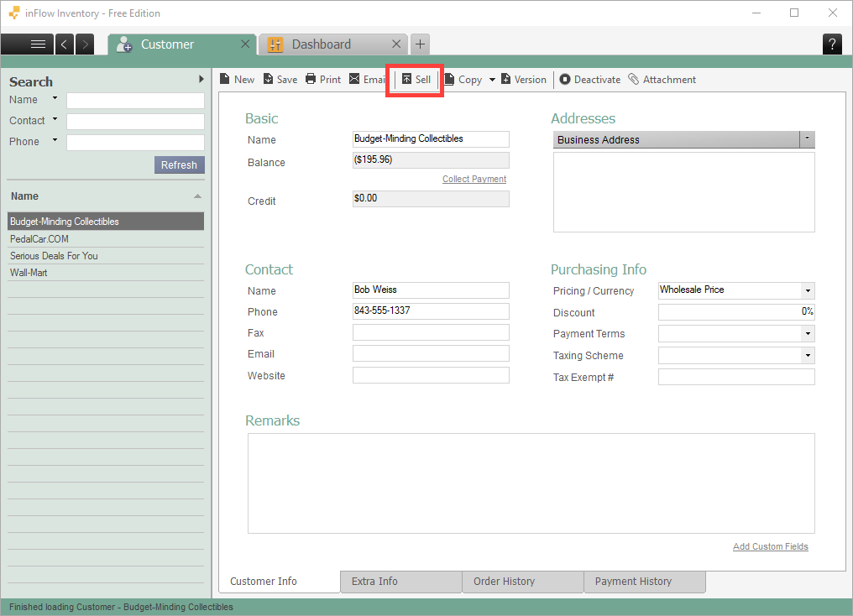Click the search Contact input field

[135, 121]
